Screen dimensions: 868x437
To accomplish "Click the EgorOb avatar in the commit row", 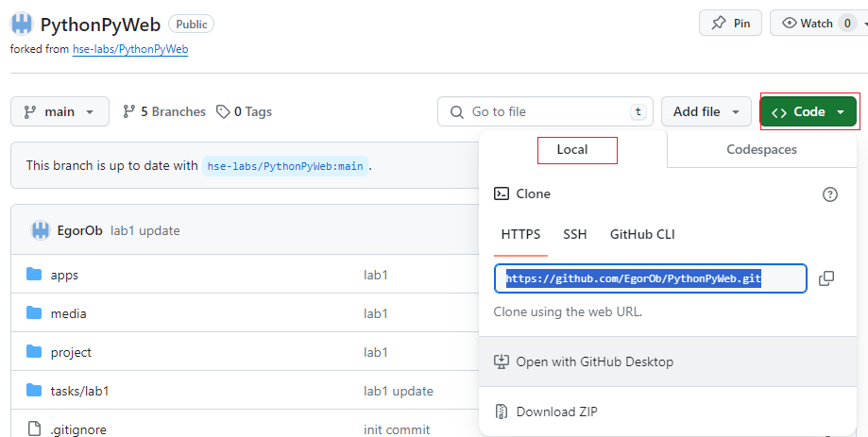I will click(x=41, y=230).
